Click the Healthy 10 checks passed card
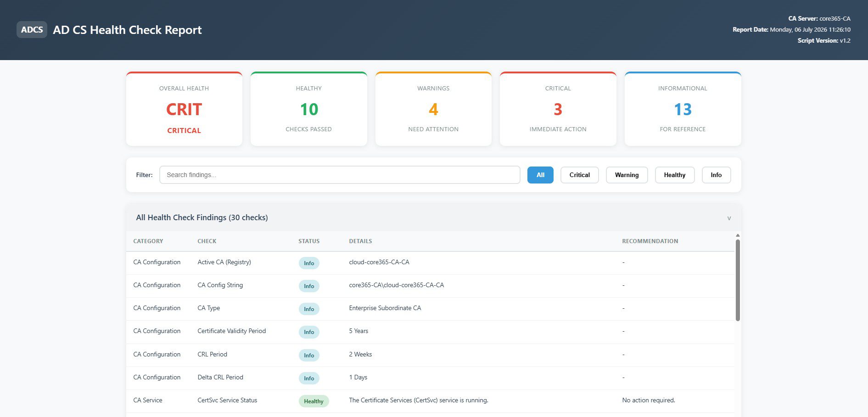868x417 pixels. tap(308, 109)
